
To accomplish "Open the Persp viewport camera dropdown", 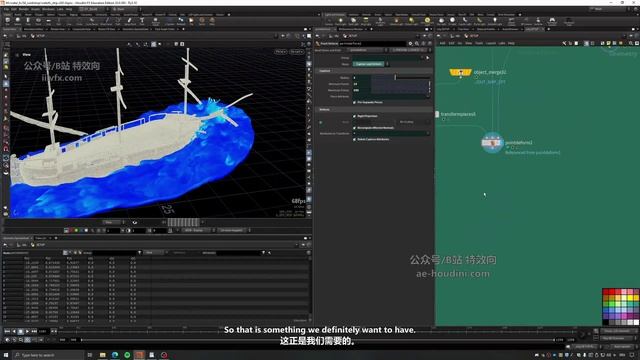I will click(x=281, y=52).
